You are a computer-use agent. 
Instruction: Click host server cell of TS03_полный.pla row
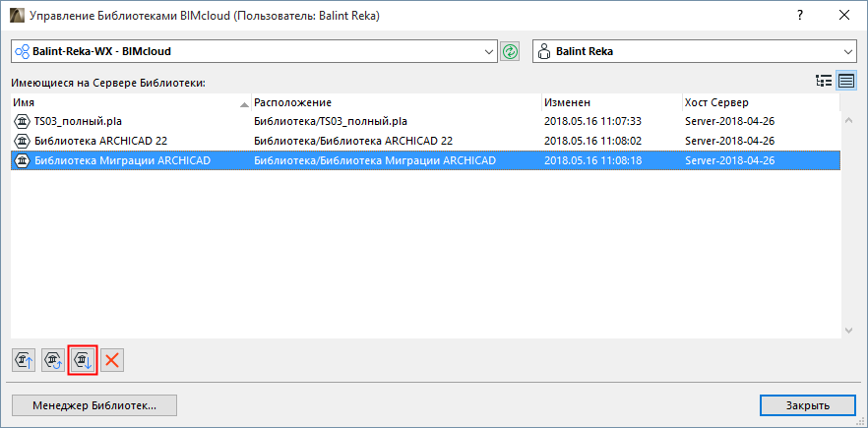(x=729, y=121)
